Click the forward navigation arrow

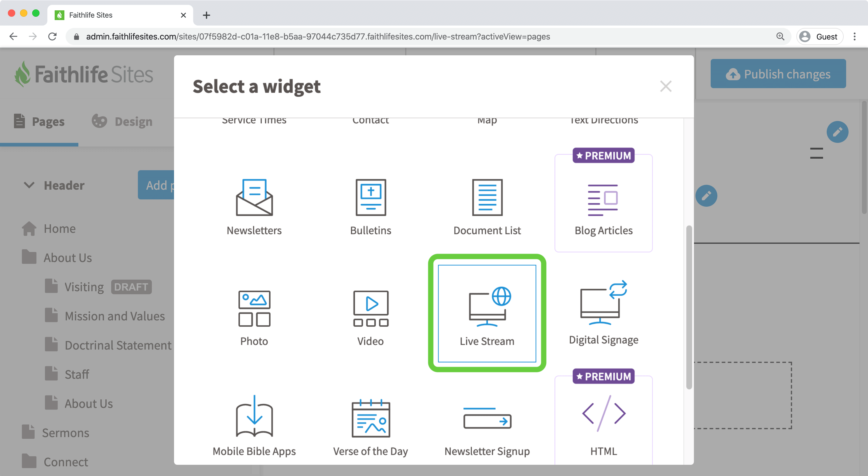(33, 36)
